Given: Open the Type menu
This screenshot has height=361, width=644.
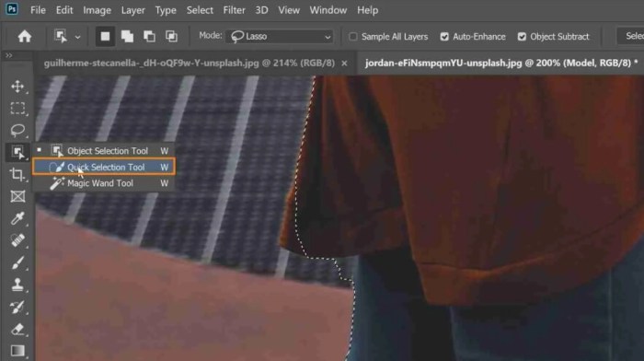Looking at the screenshot, I should click(x=166, y=10).
